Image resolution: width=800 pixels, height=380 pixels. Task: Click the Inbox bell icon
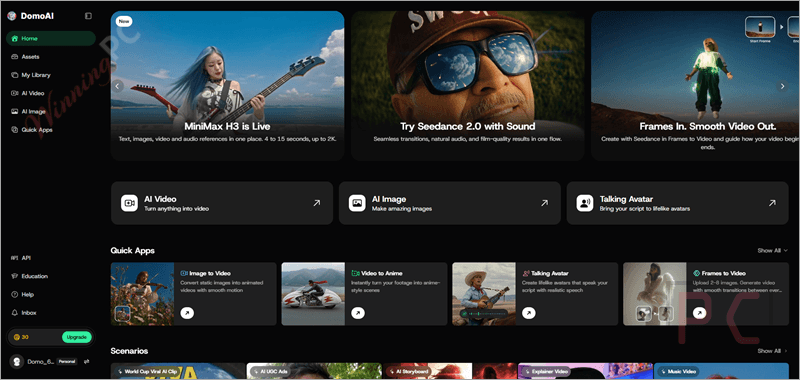click(14, 313)
